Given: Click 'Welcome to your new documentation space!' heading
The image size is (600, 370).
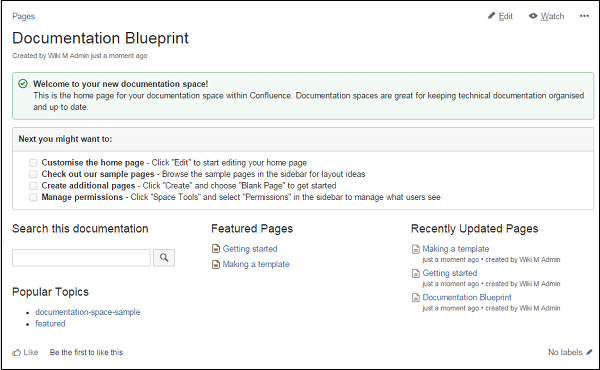Looking at the screenshot, I should (x=121, y=84).
